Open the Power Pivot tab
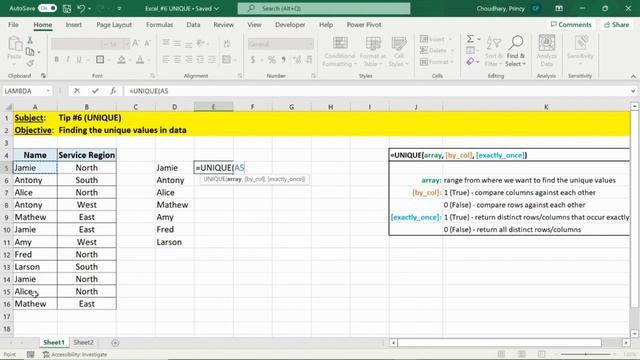 [x=364, y=24]
